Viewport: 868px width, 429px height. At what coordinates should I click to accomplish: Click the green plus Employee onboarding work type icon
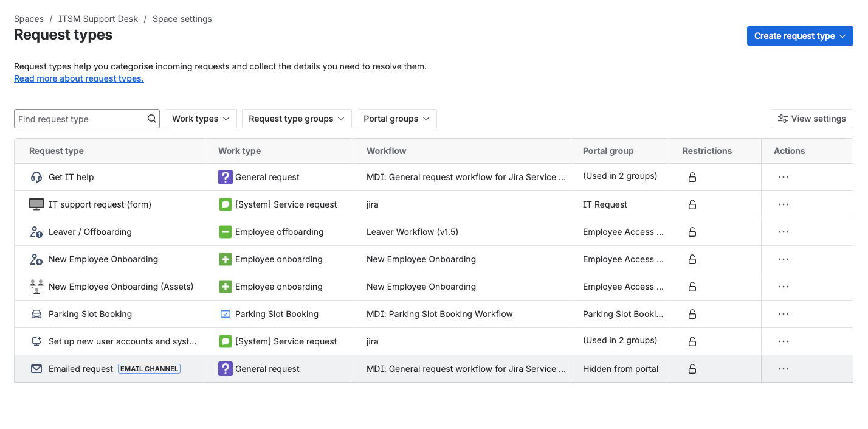pos(226,259)
